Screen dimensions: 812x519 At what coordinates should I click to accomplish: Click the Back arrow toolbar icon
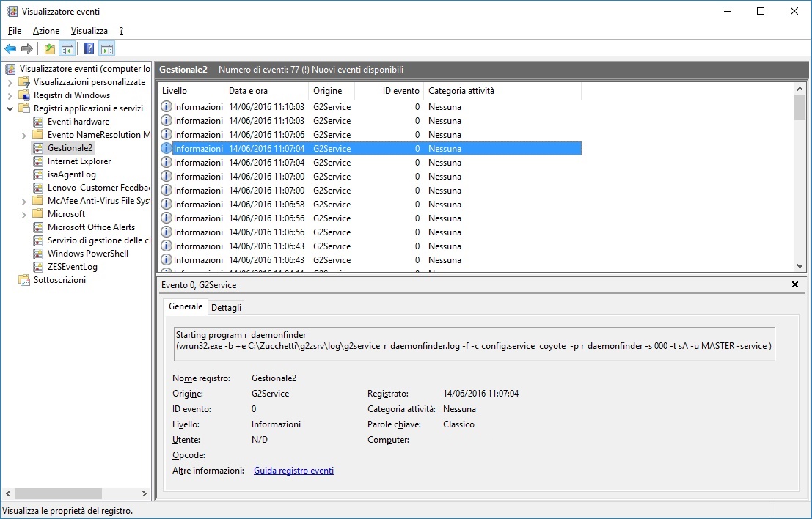coord(10,48)
